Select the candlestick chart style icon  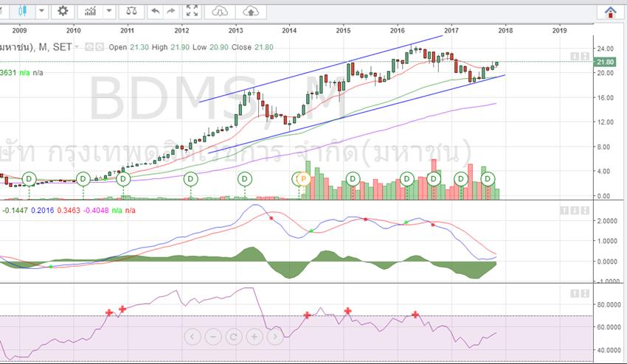tap(23, 11)
